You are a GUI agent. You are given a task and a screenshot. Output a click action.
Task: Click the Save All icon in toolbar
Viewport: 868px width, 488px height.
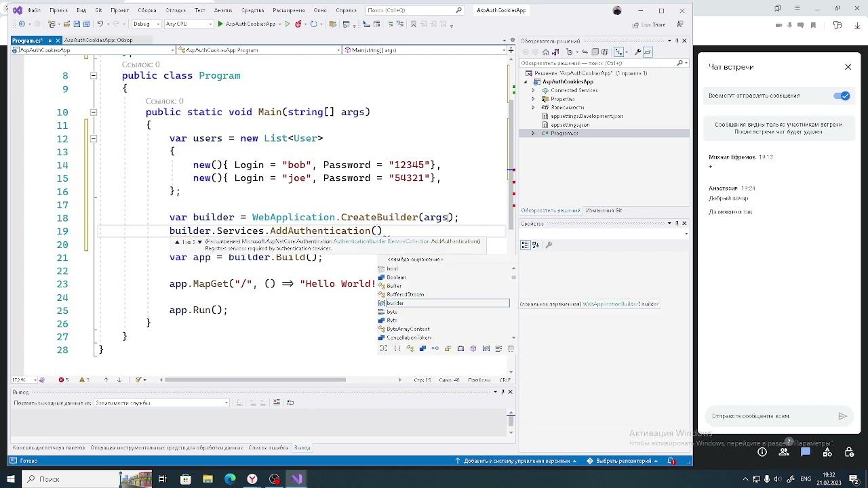tap(86, 24)
